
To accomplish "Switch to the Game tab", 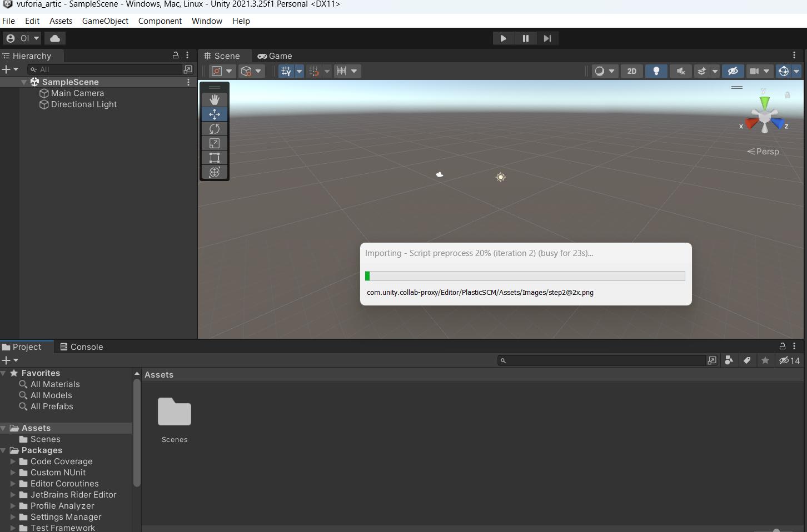I will click(275, 56).
